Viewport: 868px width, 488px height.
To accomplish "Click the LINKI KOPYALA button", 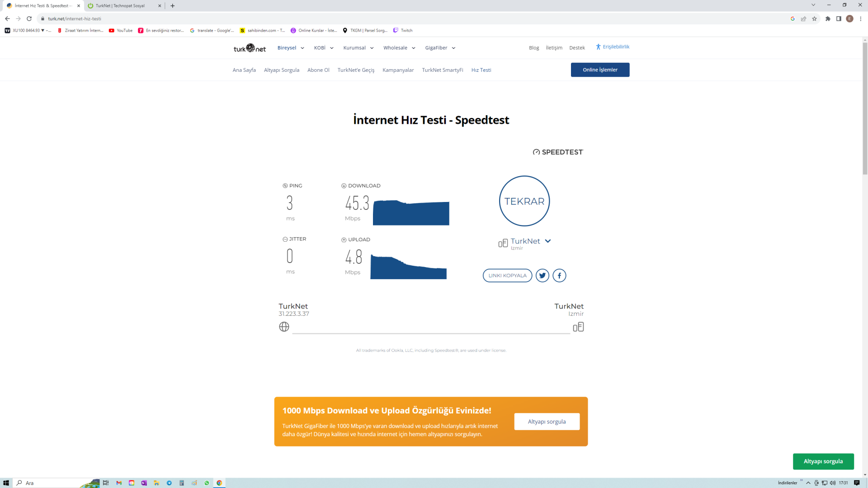I will (x=507, y=276).
